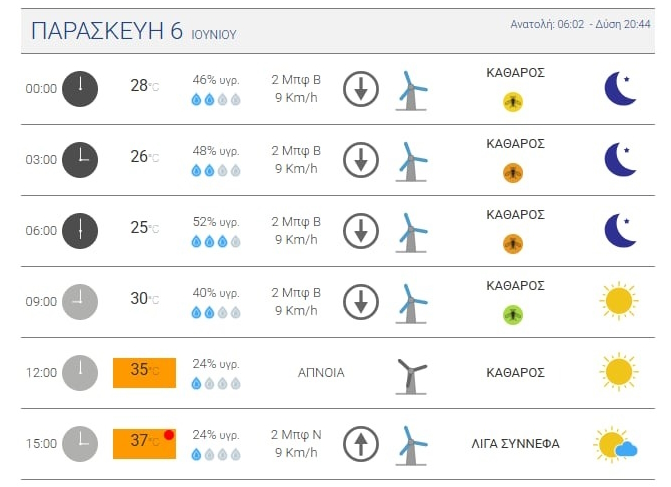Click the orange 35°C temperature box
Viewport: 671px width, 487px height.
click(144, 372)
